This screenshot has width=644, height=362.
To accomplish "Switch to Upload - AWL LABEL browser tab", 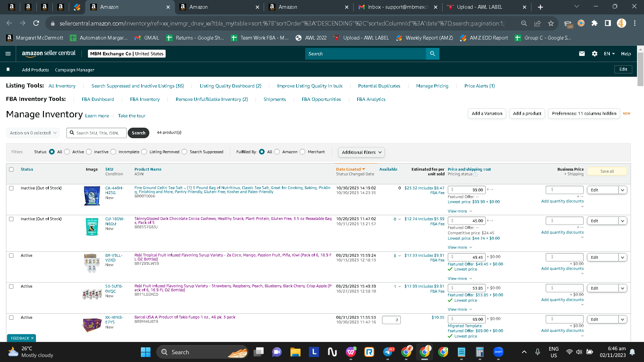I will coord(486,7).
